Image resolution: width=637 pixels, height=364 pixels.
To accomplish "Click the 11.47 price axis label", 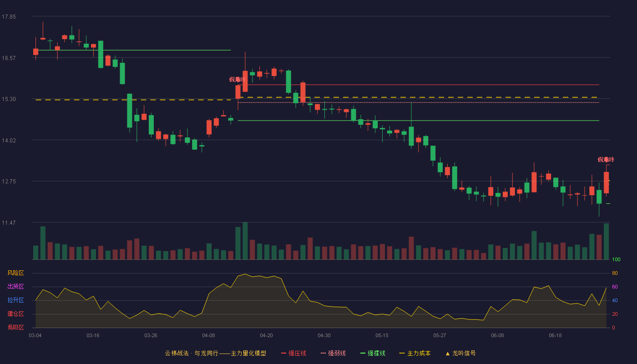I will [9, 223].
